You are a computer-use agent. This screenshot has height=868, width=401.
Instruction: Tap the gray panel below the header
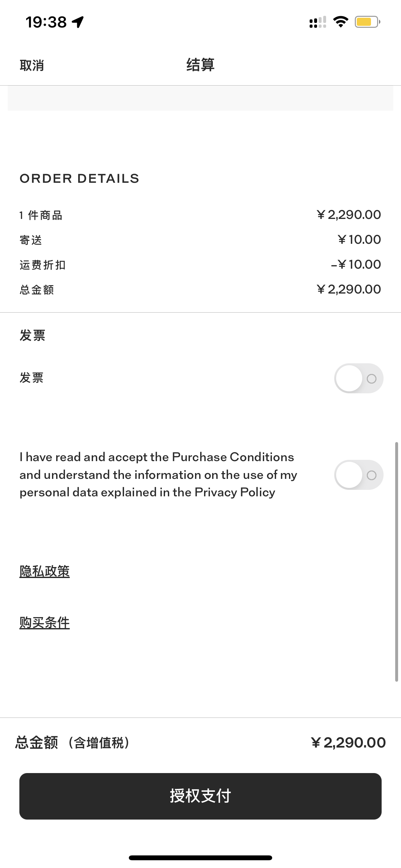200,98
